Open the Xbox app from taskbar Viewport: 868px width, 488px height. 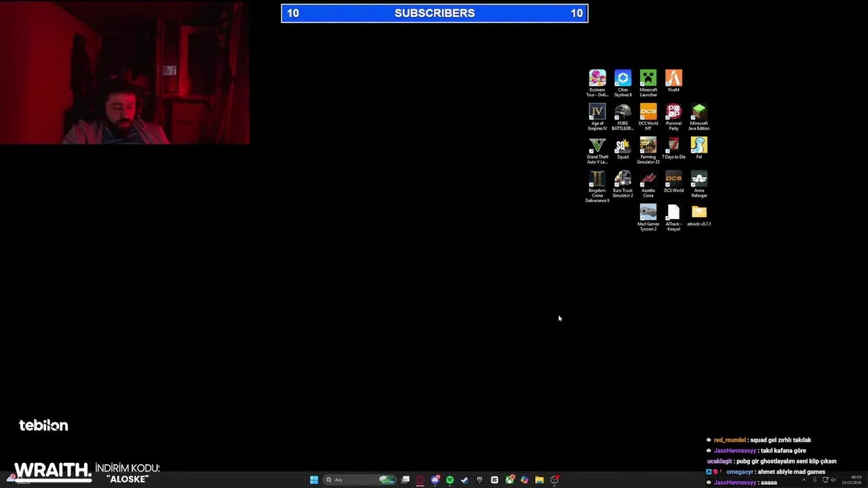click(509, 480)
